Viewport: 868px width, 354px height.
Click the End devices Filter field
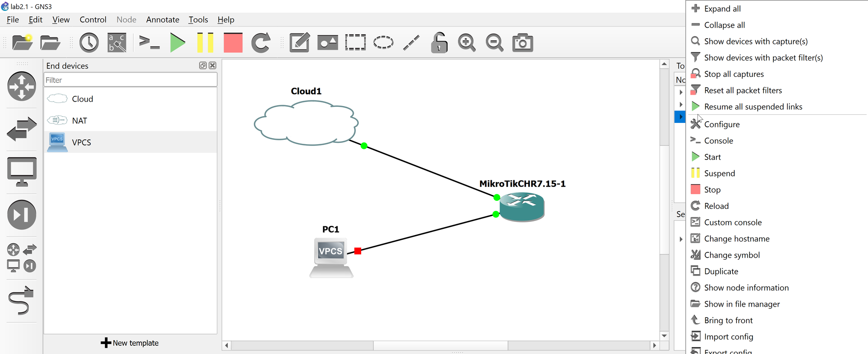click(130, 80)
